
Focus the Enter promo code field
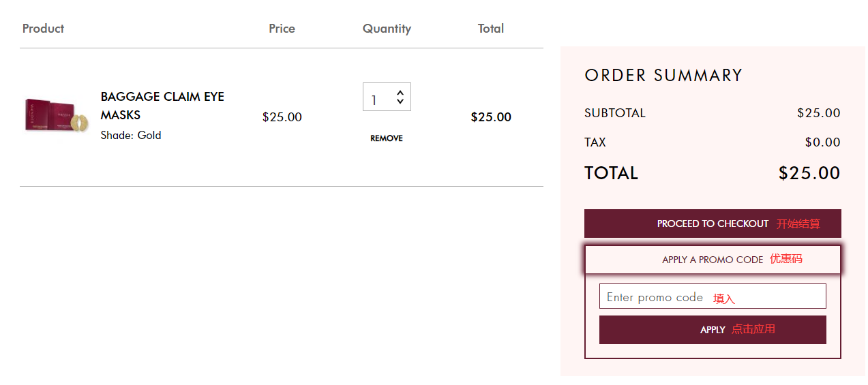713,297
